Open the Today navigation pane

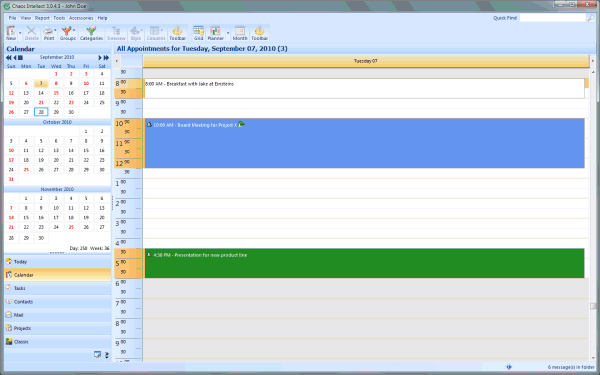pos(57,262)
